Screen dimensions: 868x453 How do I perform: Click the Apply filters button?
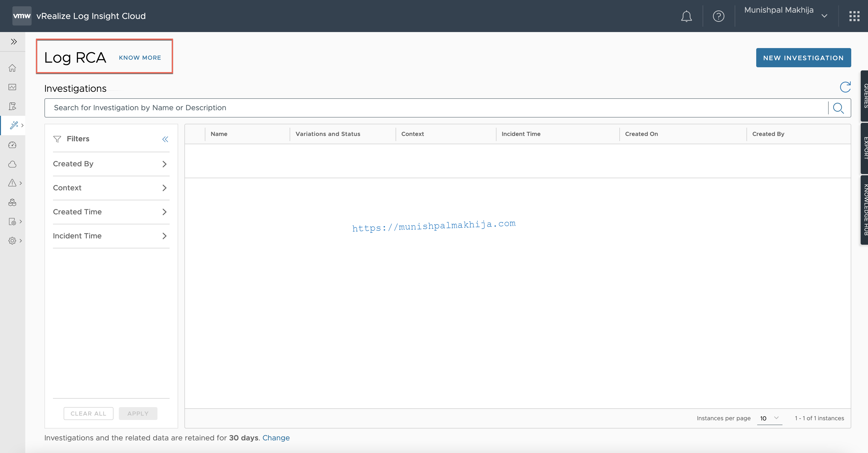138,414
